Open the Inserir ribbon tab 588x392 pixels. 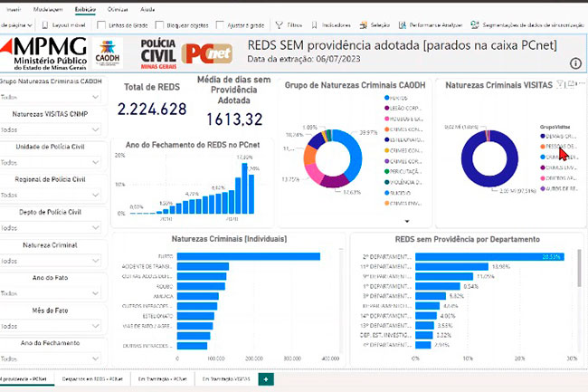[14, 9]
